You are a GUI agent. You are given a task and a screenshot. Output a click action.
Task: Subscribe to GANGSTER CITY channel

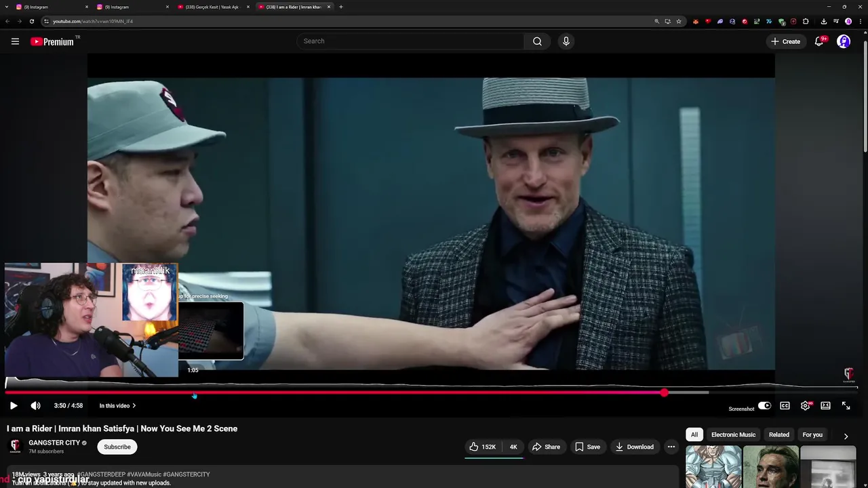[x=117, y=447]
